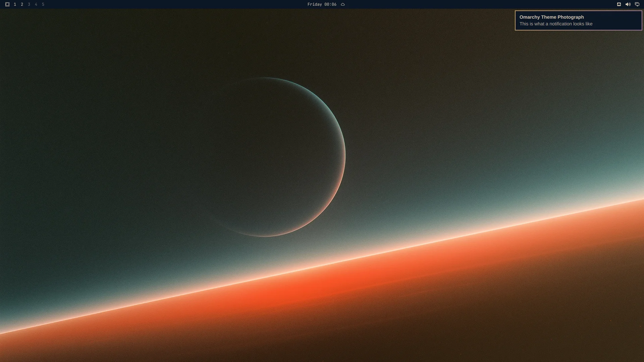Dismiss notification via its empty right side

pyautogui.click(x=617, y=20)
